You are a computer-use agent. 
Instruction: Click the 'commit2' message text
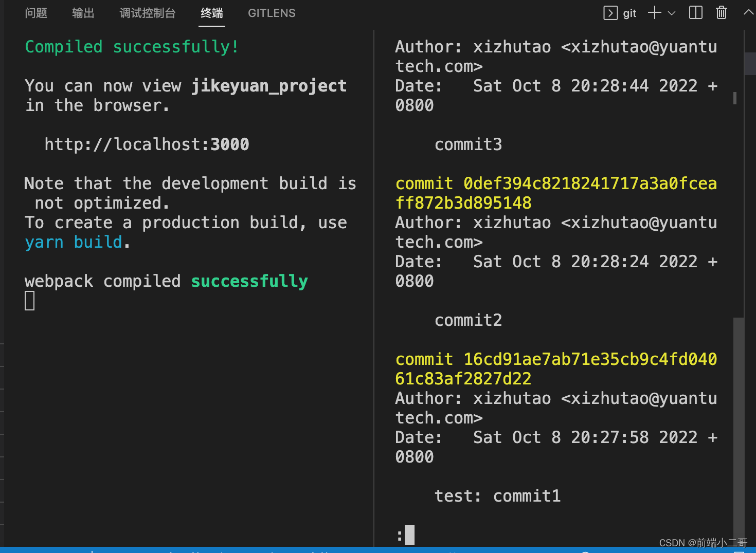pos(468,320)
